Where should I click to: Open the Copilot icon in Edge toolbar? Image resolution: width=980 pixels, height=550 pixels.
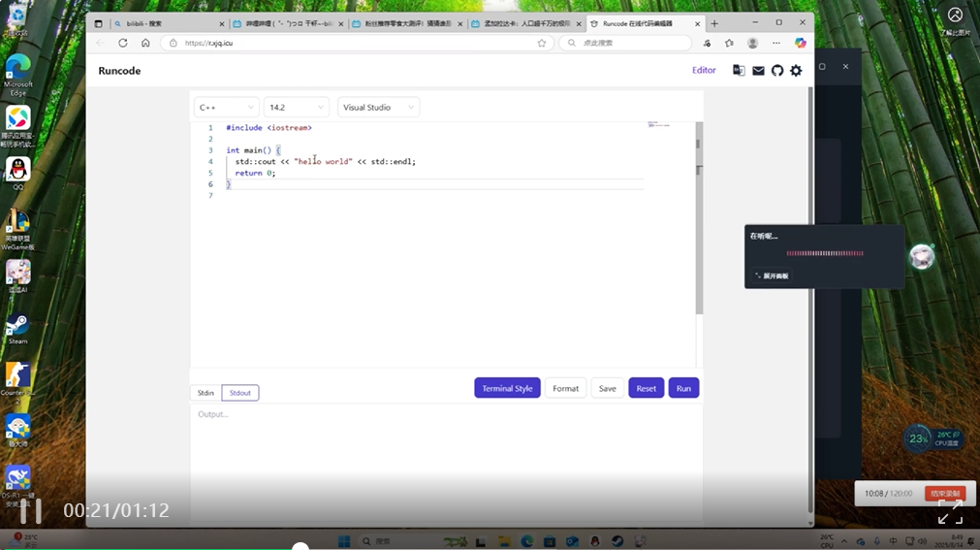pos(801,44)
